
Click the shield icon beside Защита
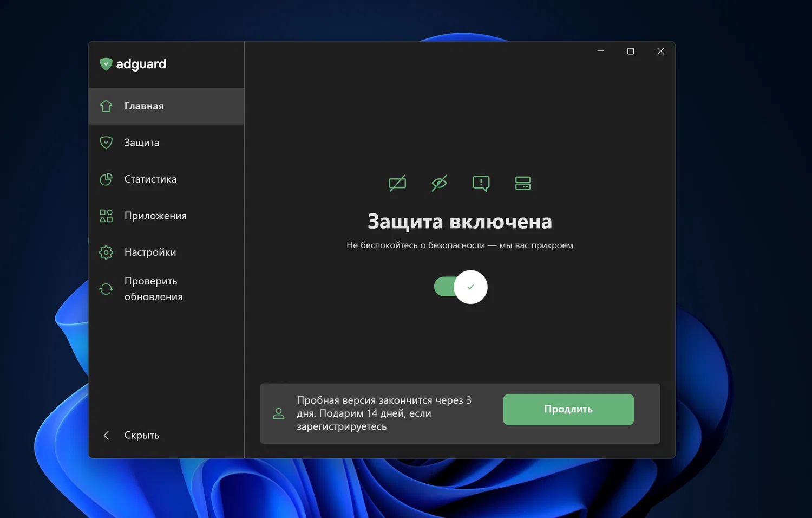coord(106,143)
